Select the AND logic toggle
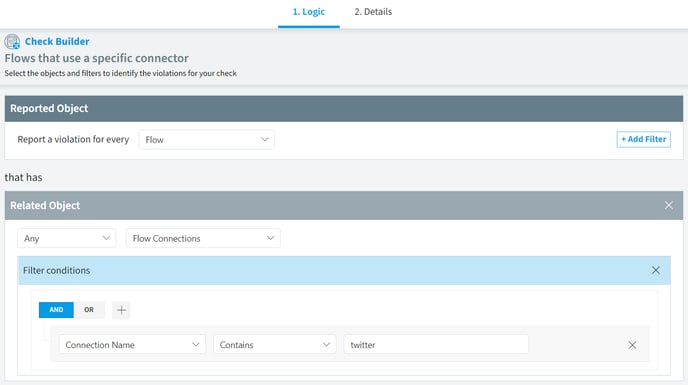This screenshot has height=385, width=688. tap(56, 310)
